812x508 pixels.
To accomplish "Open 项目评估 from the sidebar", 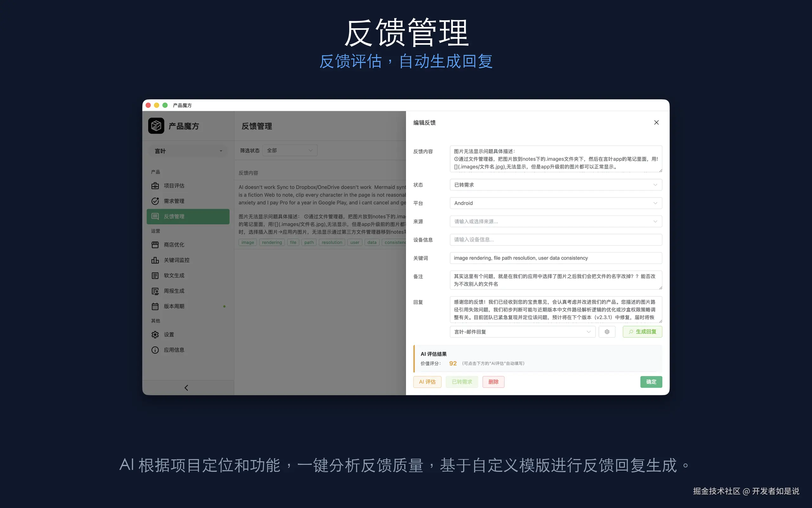I will [x=188, y=186].
